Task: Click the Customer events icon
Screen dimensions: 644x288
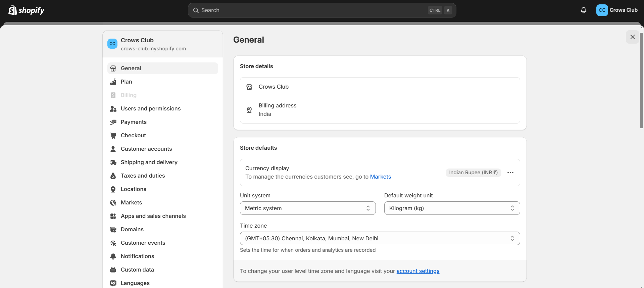Action: [x=113, y=243]
